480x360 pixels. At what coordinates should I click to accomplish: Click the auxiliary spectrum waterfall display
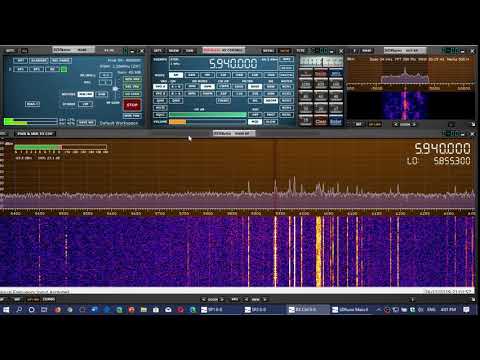pos(410,105)
